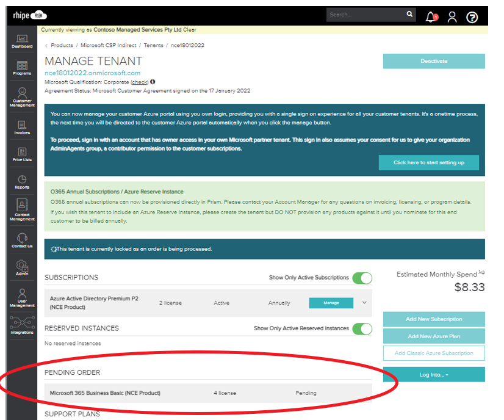Click the rhipe PRISM logo
Viewport: 504px width, 420px height.
tap(30, 15)
